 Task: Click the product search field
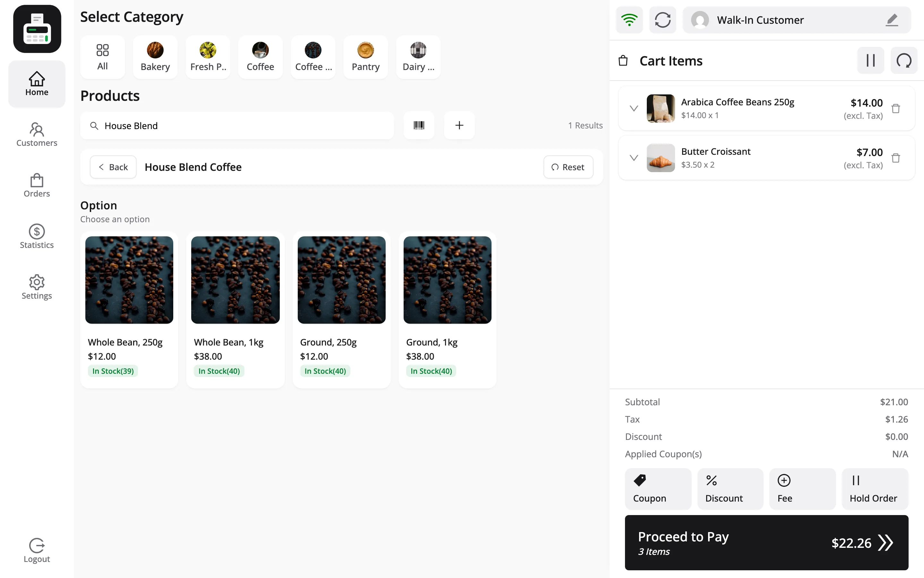coord(237,125)
